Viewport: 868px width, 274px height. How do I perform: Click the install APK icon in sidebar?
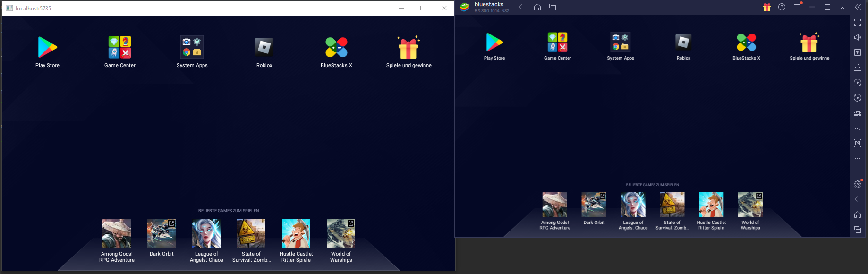click(x=858, y=128)
